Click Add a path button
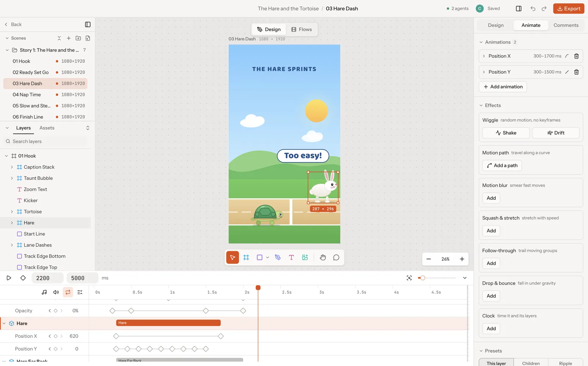The height and width of the screenshot is (366, 588). (x=502, y=166)
